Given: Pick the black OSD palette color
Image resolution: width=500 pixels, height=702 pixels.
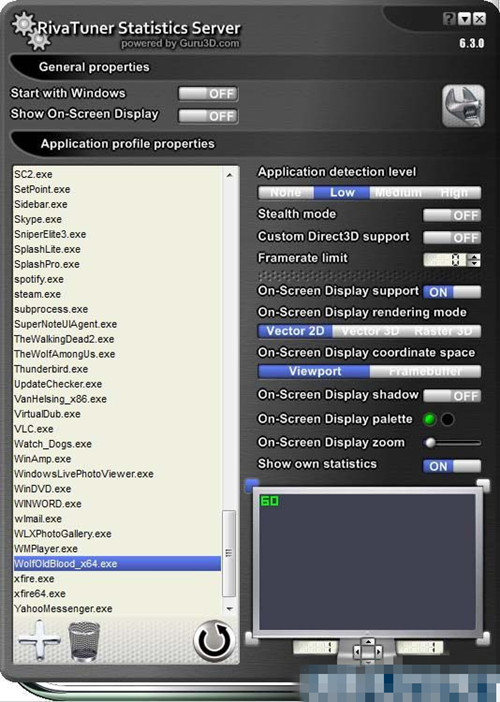Looking at the screenshot, I should click(448, 419).
